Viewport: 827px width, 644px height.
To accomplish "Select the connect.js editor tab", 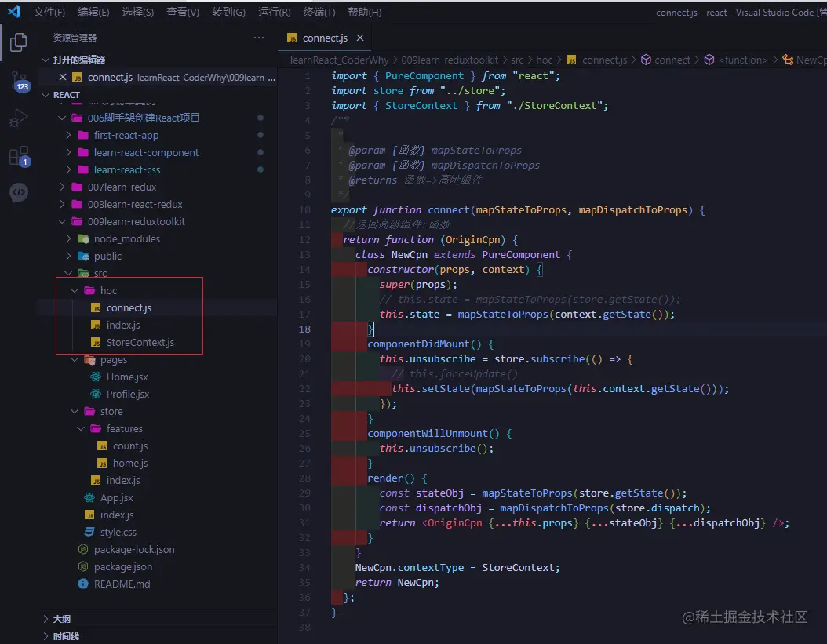I will 324,38.
